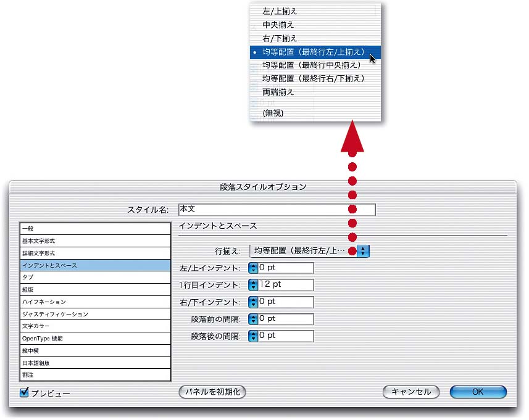
Task: Click the 1行目インデント stepper arrows
Action: pyautogui.click(x=252, y=285)
